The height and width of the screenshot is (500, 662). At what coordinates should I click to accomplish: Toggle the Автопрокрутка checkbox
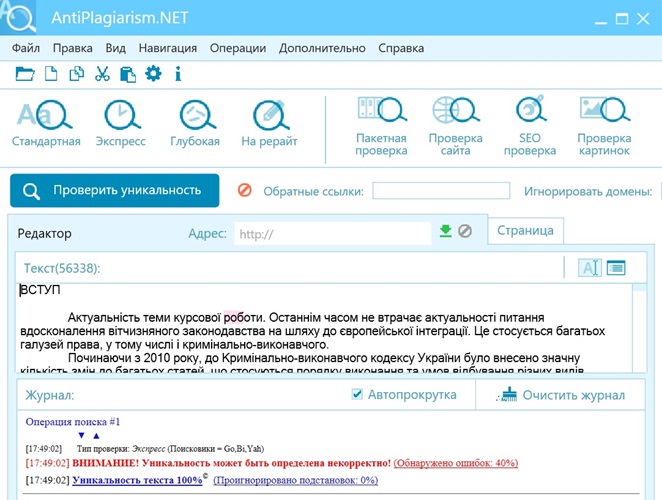tap(357, 394)
